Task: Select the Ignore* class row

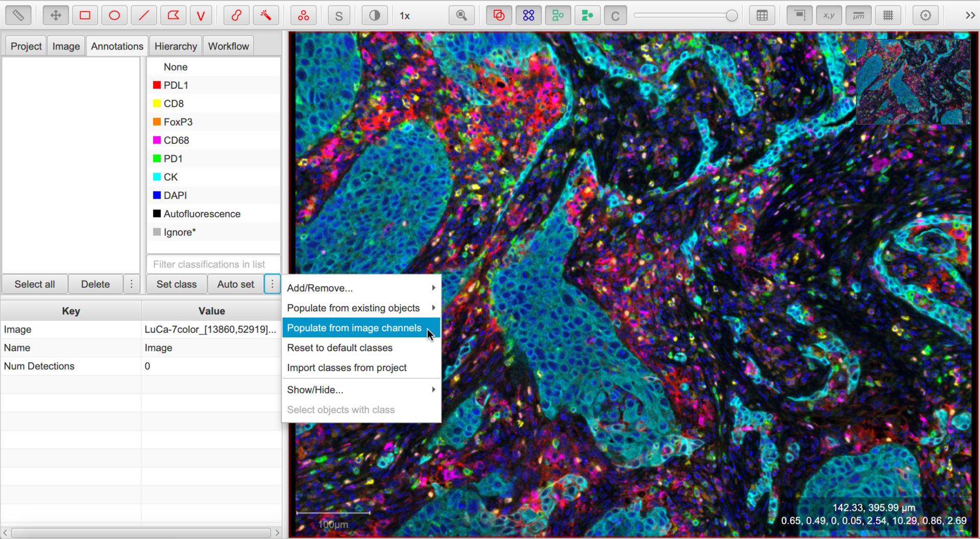Action: (x=214, y=232)
